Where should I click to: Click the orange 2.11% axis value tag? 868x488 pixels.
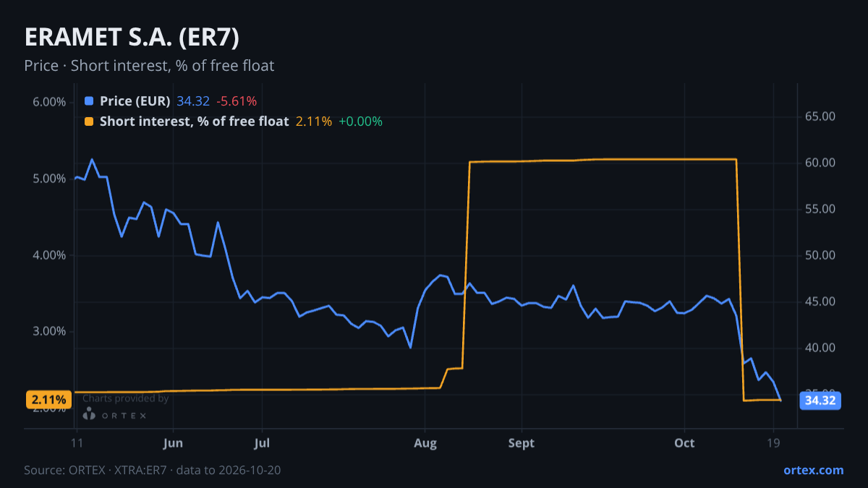coord(49,399)
